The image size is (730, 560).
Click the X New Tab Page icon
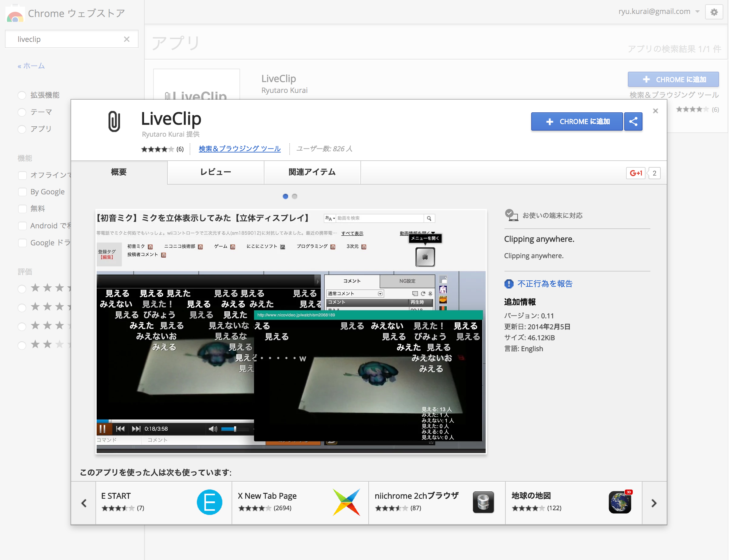pos(347,503)
